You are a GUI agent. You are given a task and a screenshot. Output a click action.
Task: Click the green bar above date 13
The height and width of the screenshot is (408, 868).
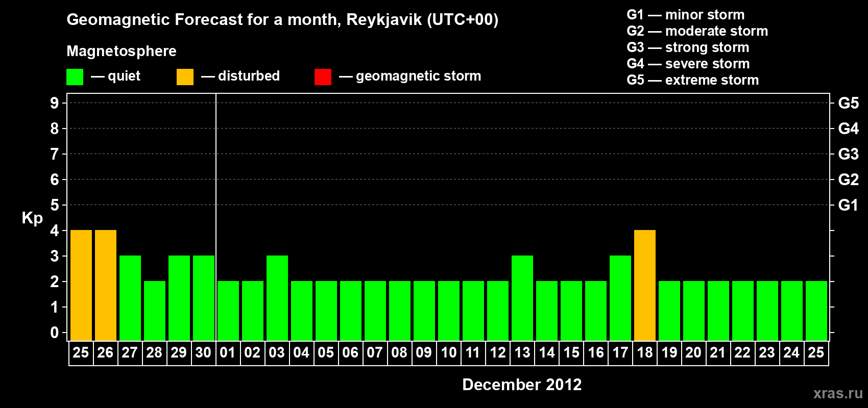522,298
